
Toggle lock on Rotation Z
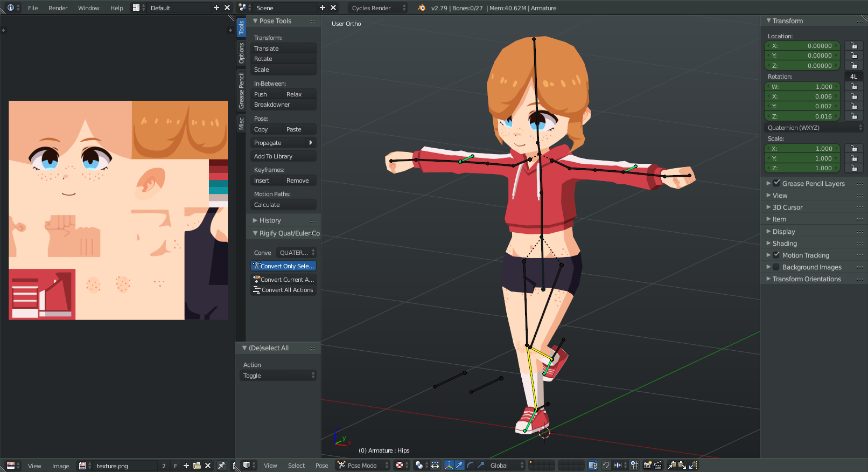click(x=854, y=116)
